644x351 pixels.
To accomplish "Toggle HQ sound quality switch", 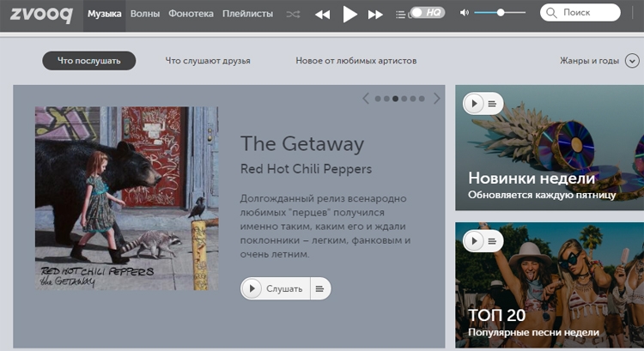I will (x=426, y=13).
